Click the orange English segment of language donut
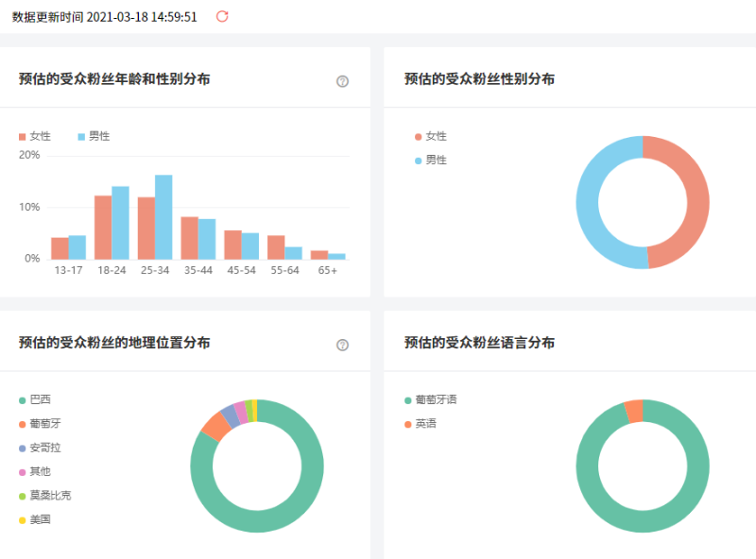Image resolution: width=756 pixels, height=559 pixels. click(x=633, y=411)
